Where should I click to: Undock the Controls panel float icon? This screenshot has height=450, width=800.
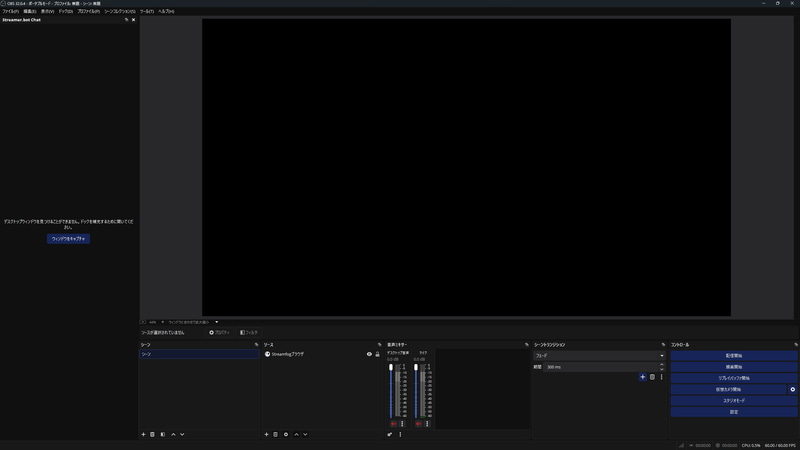tap(796, 345)
